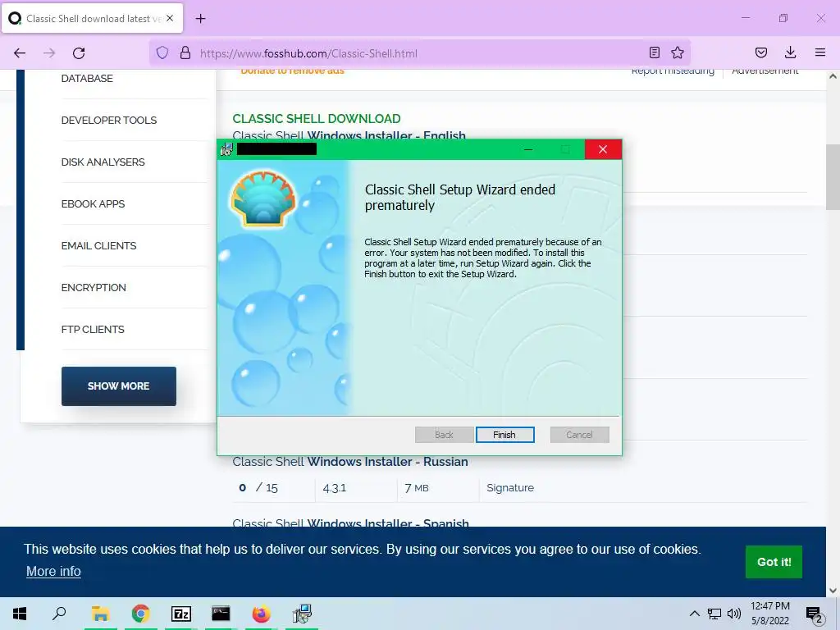840x630 pixels.
Task: Click scrollbar down arrow of the page
Action: click(x=833, y=591)
